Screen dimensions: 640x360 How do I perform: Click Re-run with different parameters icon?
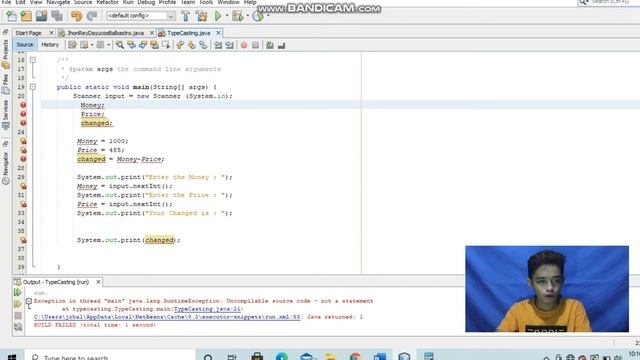click(18, 304)
